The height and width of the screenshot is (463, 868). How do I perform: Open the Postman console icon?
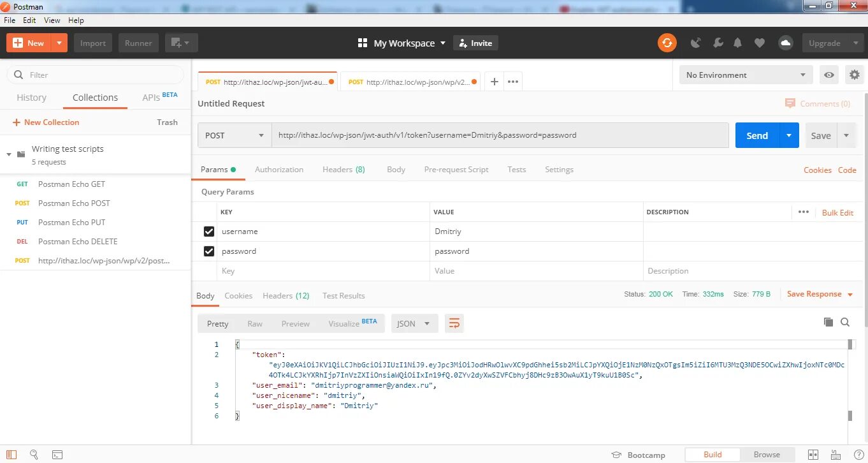[57, 455]
